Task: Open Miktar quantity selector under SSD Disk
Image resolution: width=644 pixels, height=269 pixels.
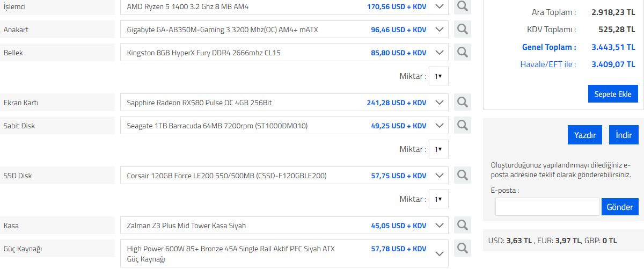Action: [x=438, y=199]
